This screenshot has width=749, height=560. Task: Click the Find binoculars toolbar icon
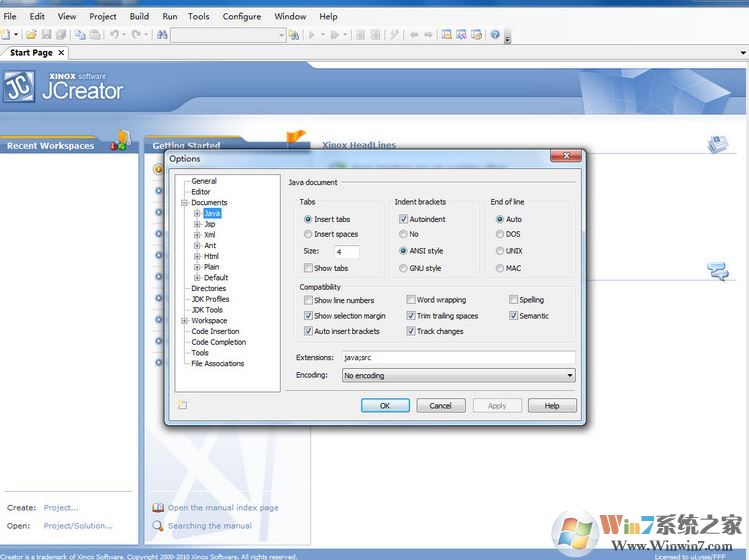pos(162,35)
